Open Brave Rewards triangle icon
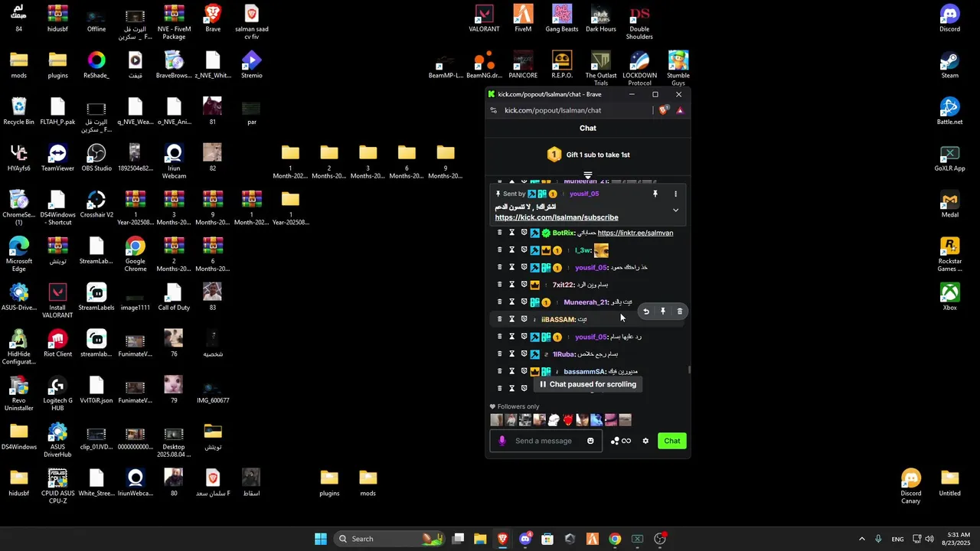This screenshot has height=551, width=980. 680,110
